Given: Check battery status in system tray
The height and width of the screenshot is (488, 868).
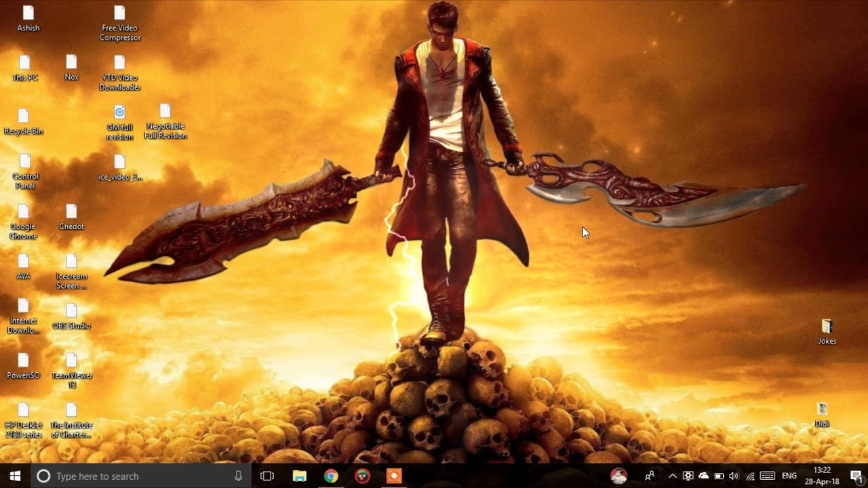Looking at the screenshot, I should pyautogui.click(x=719, y=476).
